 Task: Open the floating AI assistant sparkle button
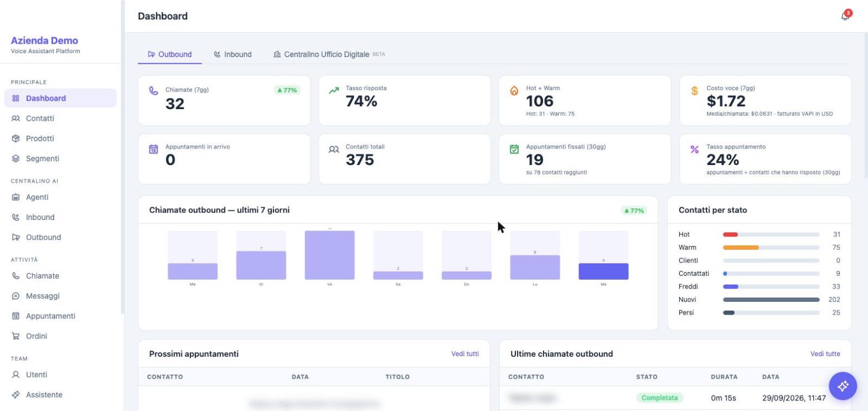pyautogui.click(x=843, y=386)
